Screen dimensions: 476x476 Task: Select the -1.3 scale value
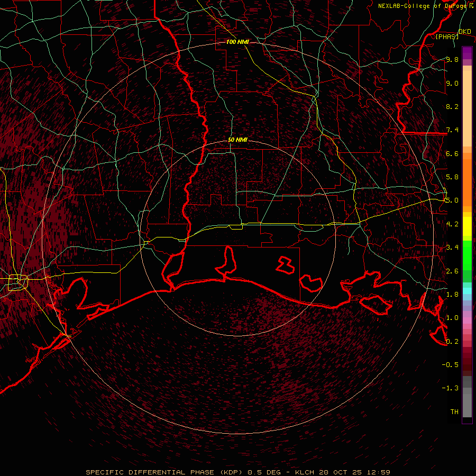pos(450,388)
